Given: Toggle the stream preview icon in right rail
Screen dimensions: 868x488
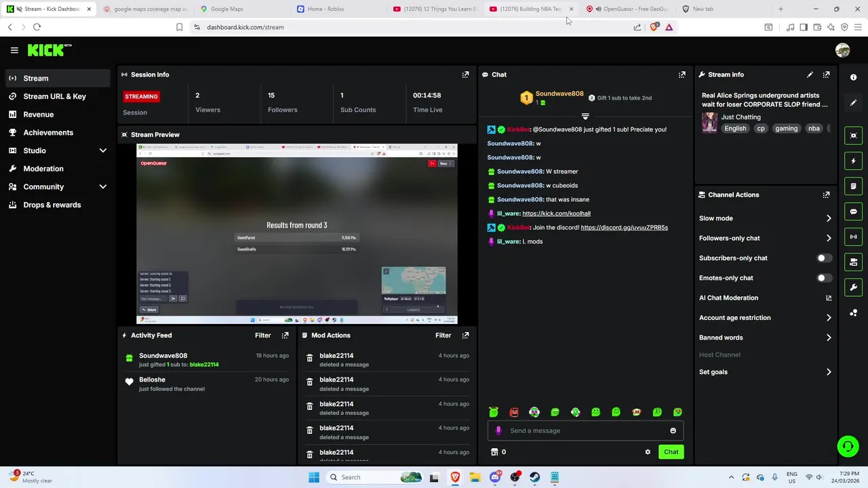Looking at the screenshot, I should [x=854, y=136].
